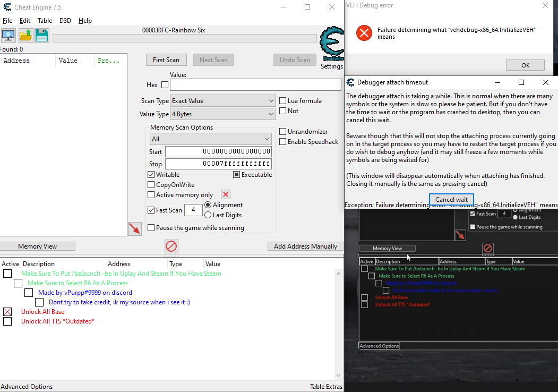Click red X beside Active memory only

226,195
